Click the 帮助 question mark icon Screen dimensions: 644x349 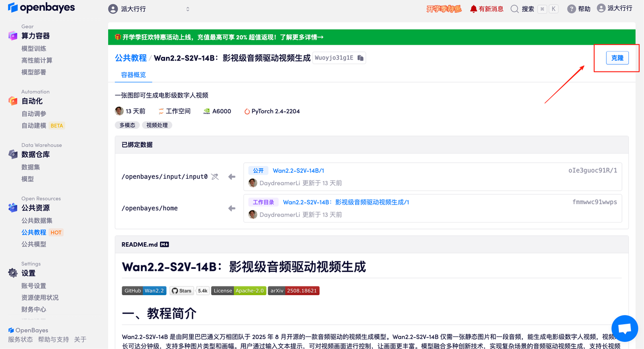(572, 9)
